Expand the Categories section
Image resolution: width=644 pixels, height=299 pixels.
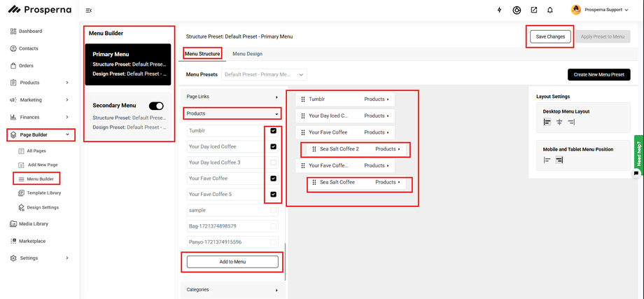(x=232, y=289)
